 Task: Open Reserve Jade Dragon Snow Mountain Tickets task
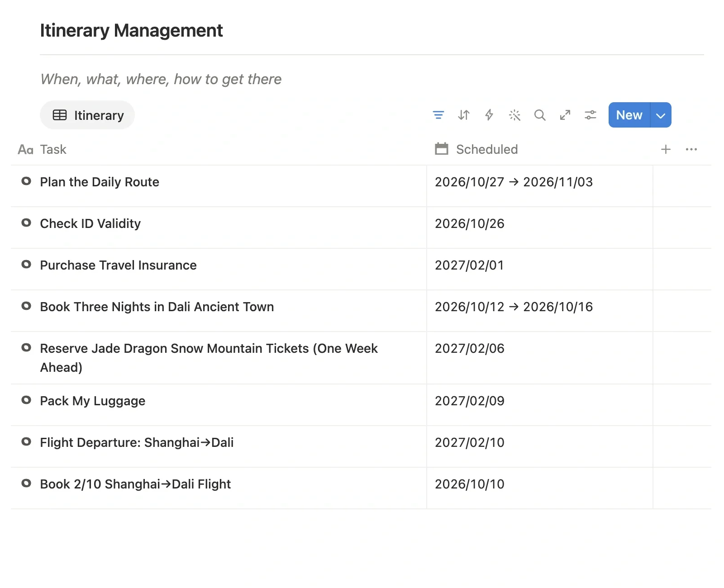tap(209, 358)
